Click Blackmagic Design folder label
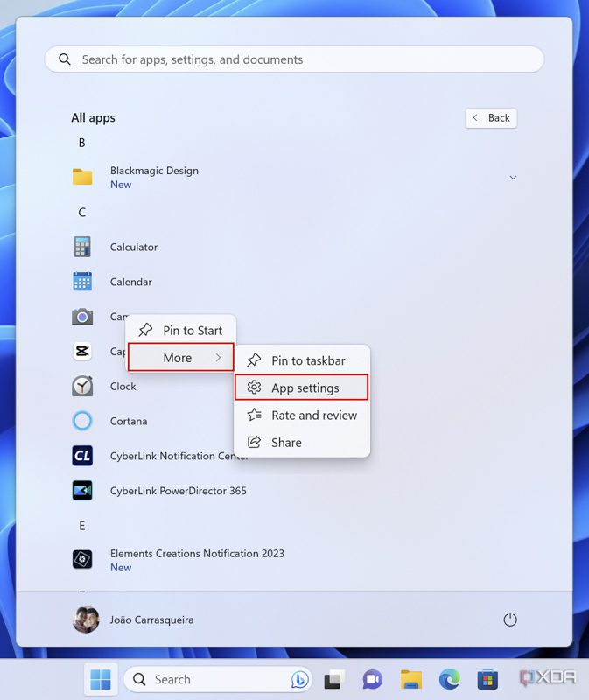The height and width of the screenshot is (700, 589). tap(154, 171)
